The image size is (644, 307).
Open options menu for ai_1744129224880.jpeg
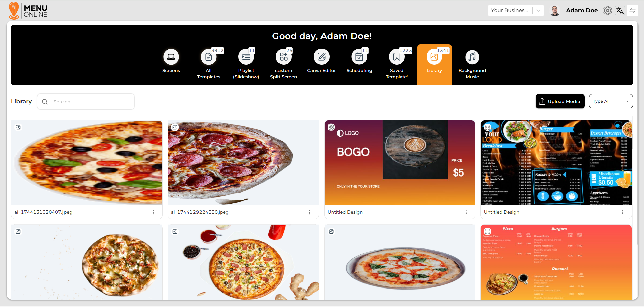click(x=310, y=212)
